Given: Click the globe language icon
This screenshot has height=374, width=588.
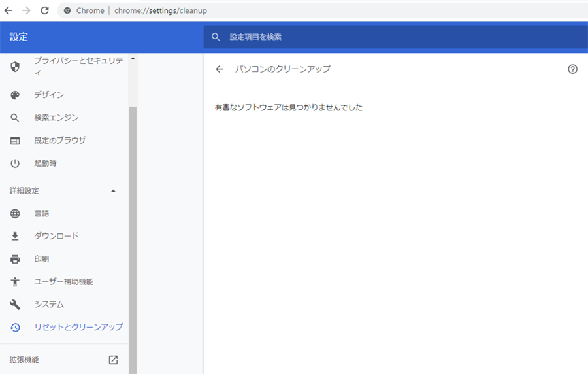Looking at the screenshot, I should [15, 213].
